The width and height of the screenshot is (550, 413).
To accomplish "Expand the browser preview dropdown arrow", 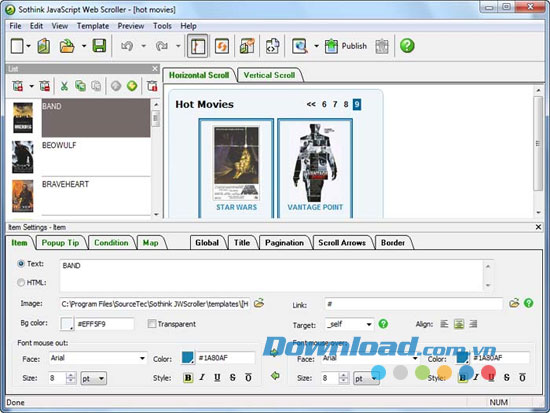I will 316,46.
